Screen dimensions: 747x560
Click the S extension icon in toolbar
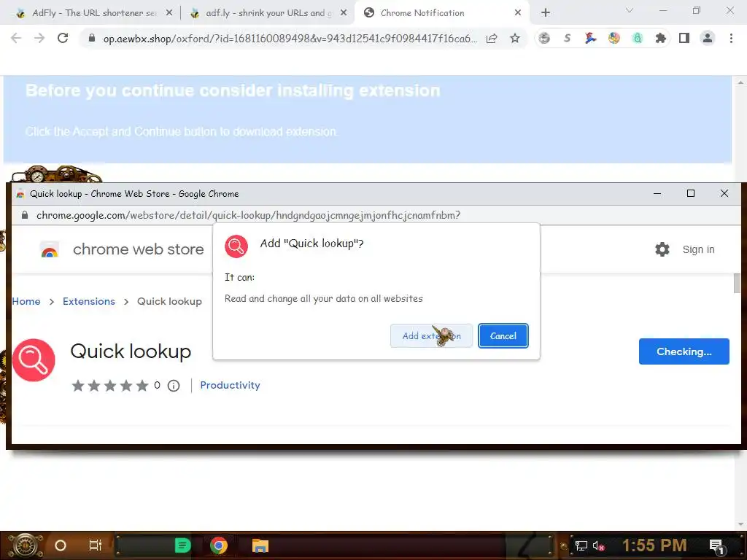coord(567,38)
